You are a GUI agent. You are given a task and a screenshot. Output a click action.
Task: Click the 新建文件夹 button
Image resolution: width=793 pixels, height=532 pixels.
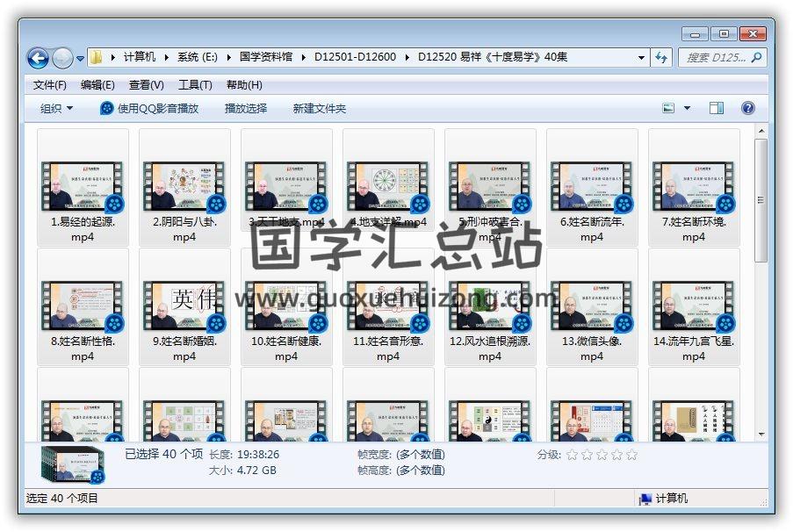tap(319, 108)
